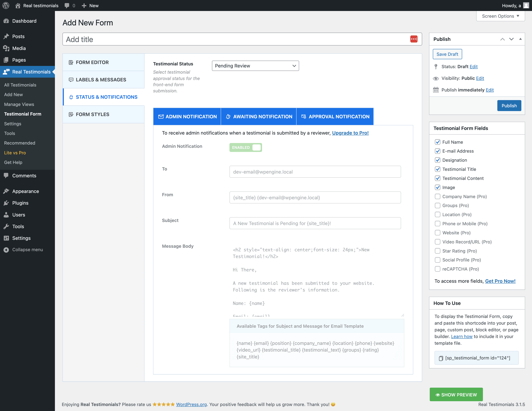532x411 pixels.
Task: Click the user avatar in top-right corner
Action: coord(526,5)
